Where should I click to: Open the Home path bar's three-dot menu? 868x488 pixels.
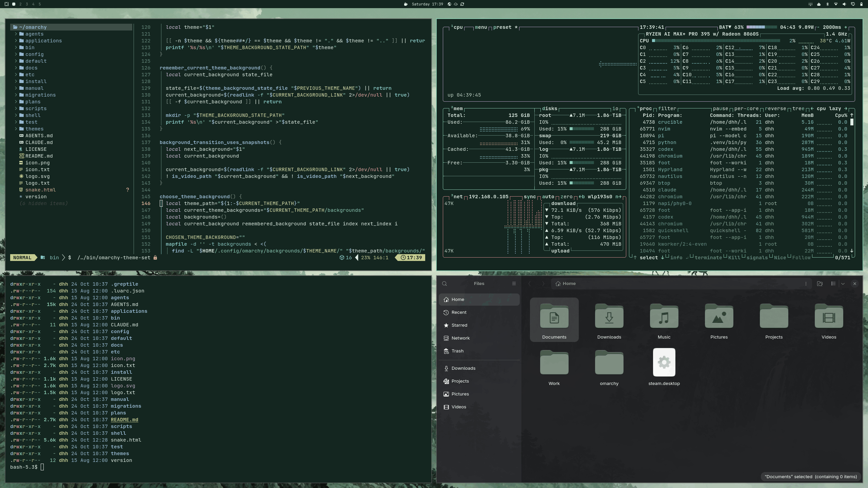[806, 284]
